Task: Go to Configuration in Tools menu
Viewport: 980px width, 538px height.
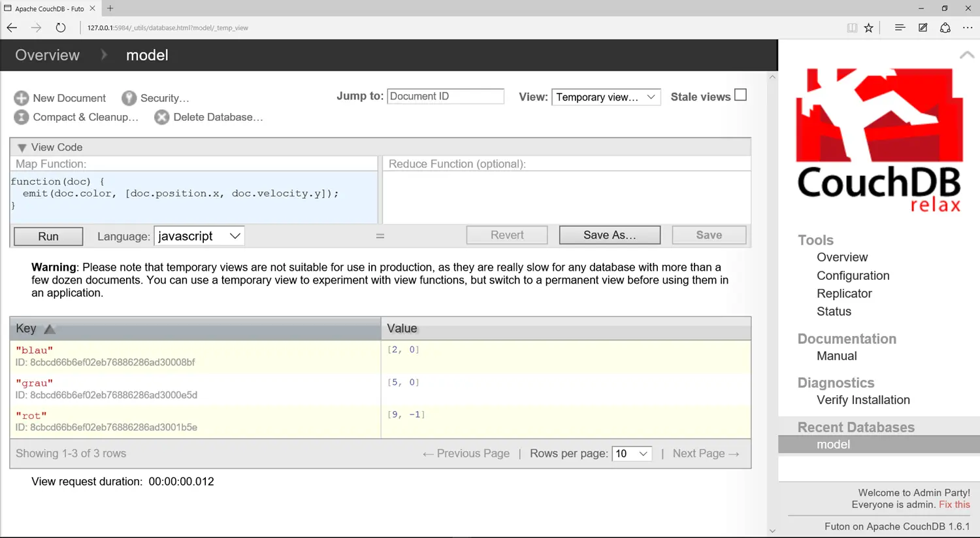Action: (853, 276)
